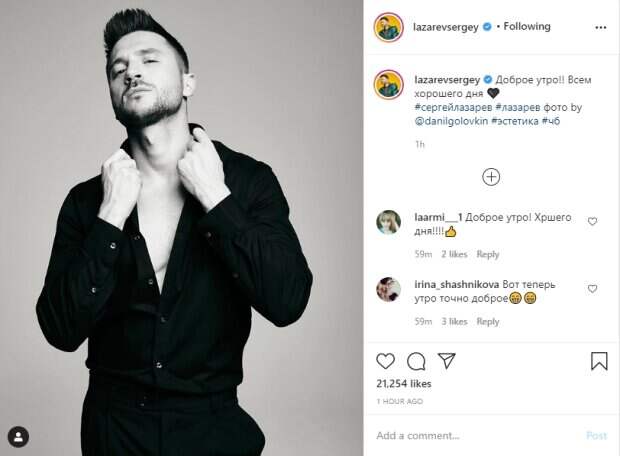Click Post to submit comment
620x456 pixels.
click(x=596, y=436)
